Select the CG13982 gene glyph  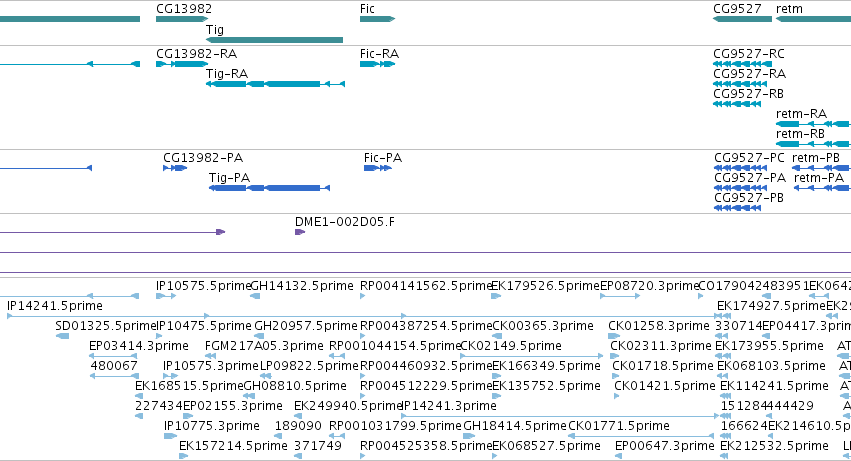(x=182, y=19)
